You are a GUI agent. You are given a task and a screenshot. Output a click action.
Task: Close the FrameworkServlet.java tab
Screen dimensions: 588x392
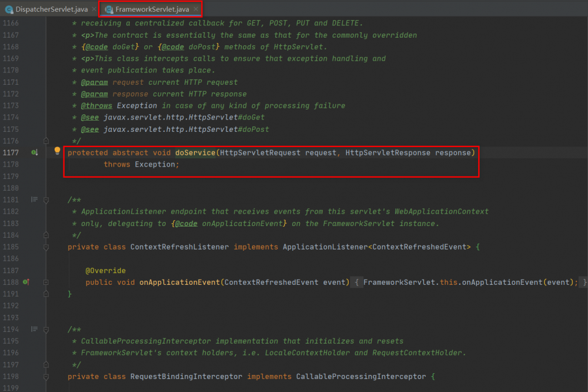point(196,9)
